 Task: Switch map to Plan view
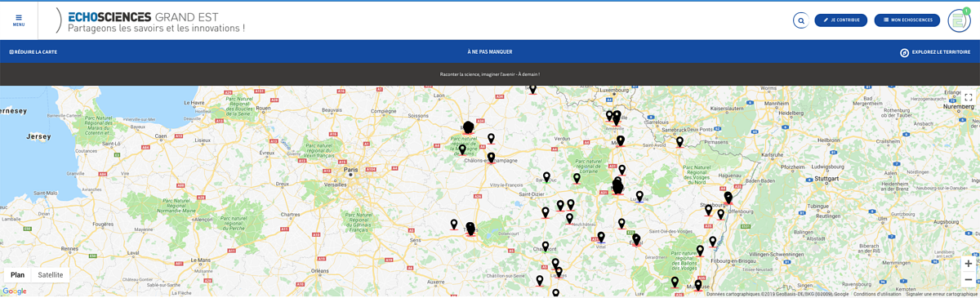[x=17, y=275]
